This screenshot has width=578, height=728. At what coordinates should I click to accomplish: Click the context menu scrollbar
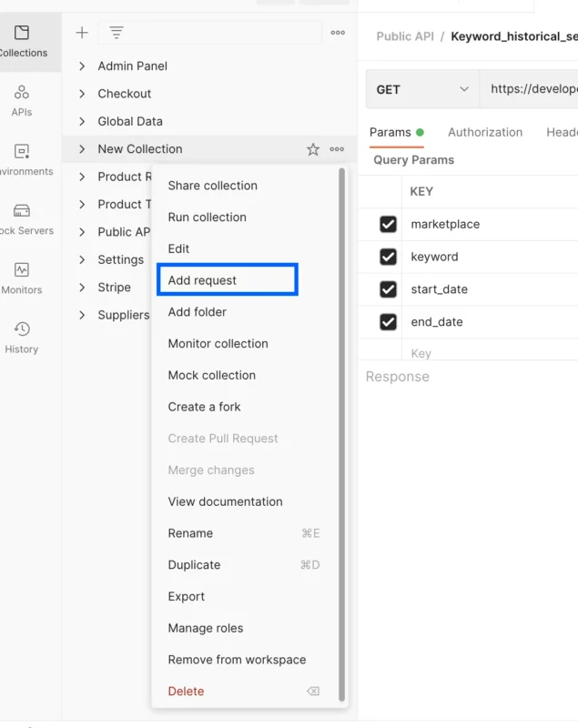(341, 435)
